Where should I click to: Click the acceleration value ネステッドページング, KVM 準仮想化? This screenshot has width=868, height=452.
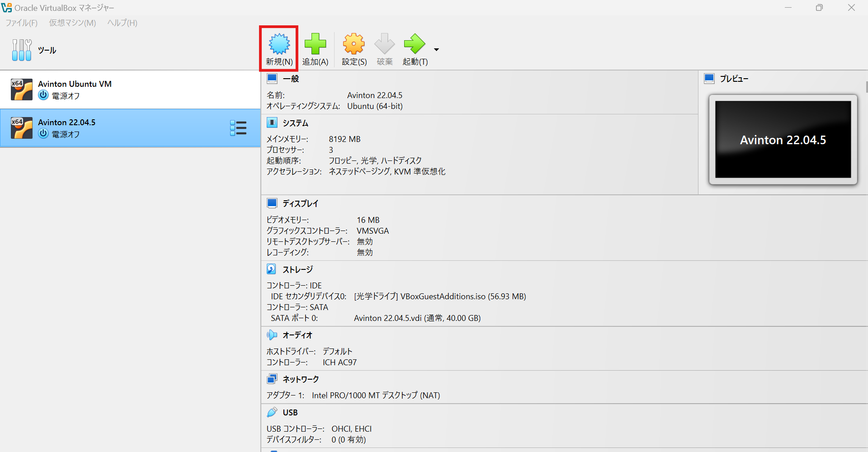(387, 172)
